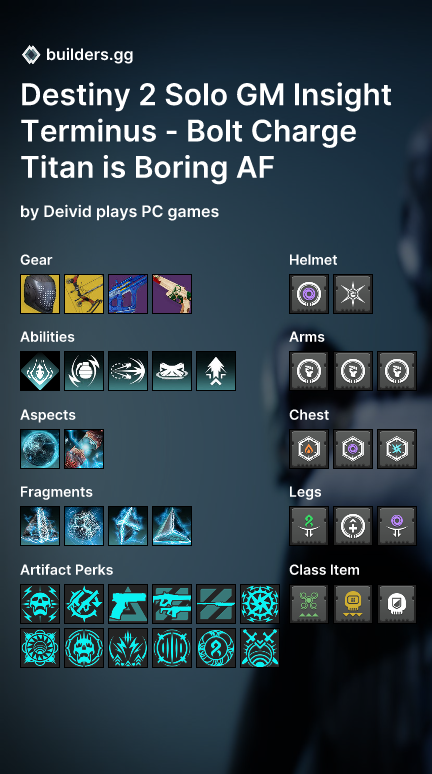
Task: Select the pistol artifact perk
Action: (x=128, y=604)
